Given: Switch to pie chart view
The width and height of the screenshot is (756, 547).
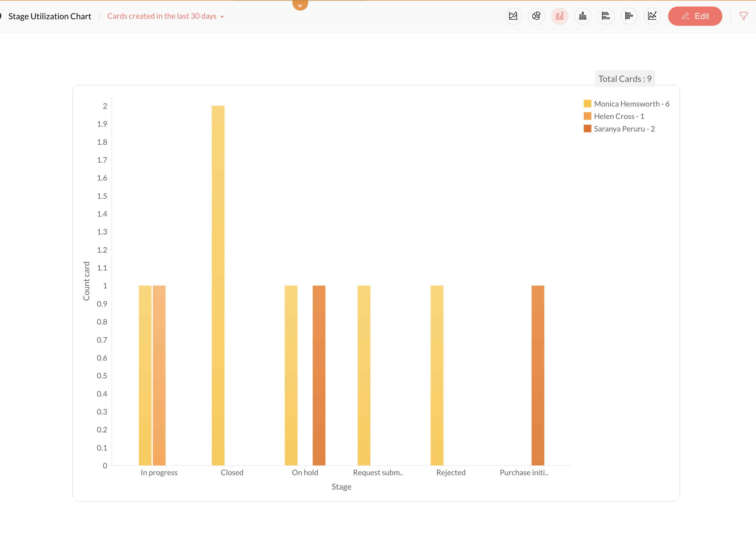Looking at the screenshot, I should pyautogui.click(x=536, y=16).
